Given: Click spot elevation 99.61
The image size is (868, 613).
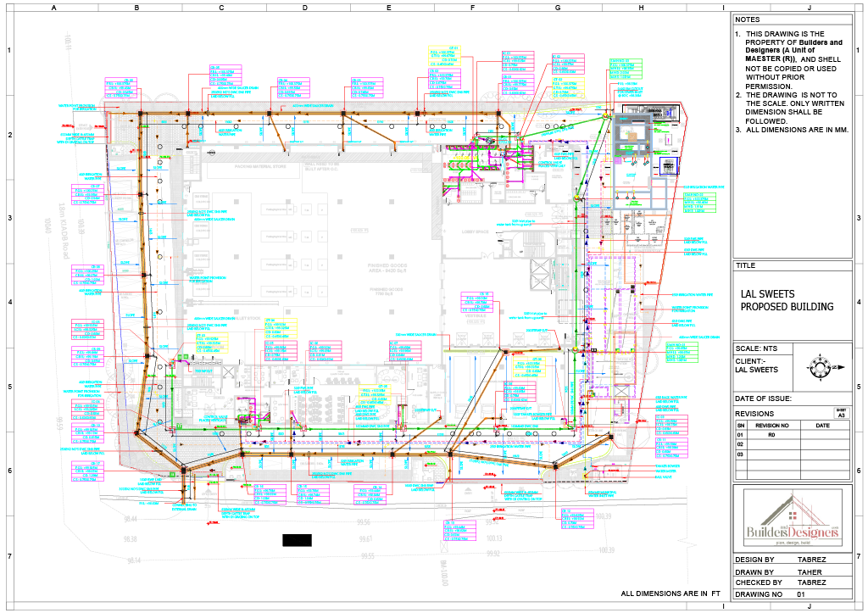Looking at the screenshot, I should click(365, 538).
